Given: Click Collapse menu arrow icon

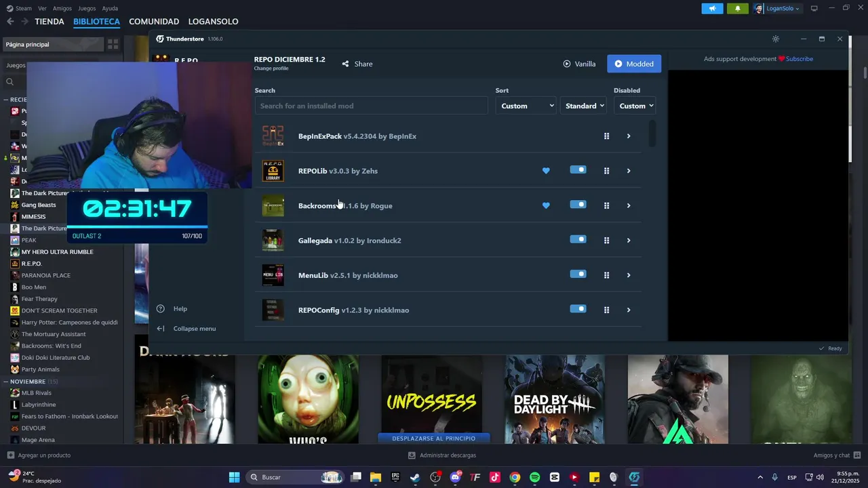Looking at the screenshot, I should [161, 329].
